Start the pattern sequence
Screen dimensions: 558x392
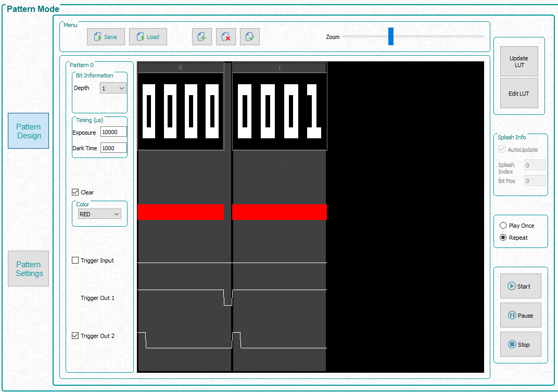pos(521,286)
